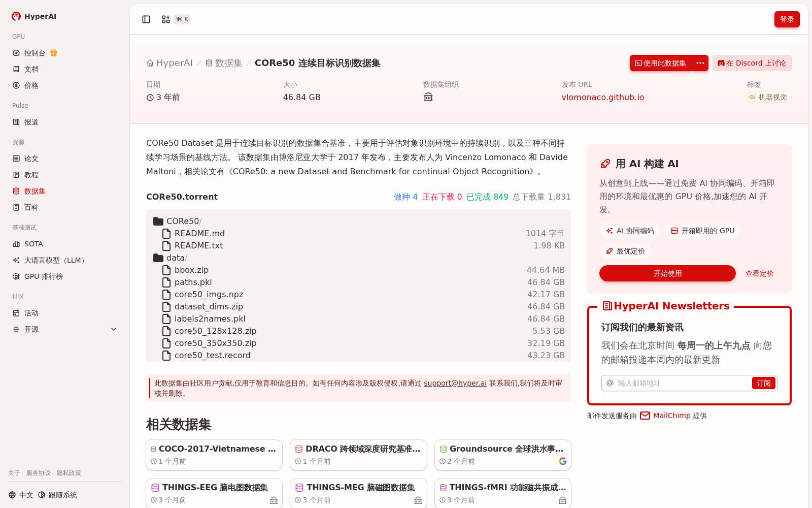
Task: Open the command palette grid icon
Action: coord(166,19)
